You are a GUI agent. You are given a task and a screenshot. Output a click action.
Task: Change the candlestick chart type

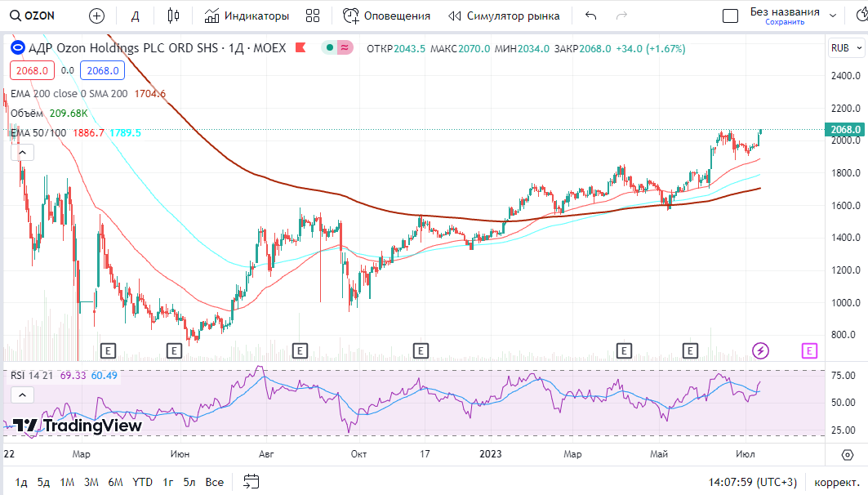tap(173, 16)
